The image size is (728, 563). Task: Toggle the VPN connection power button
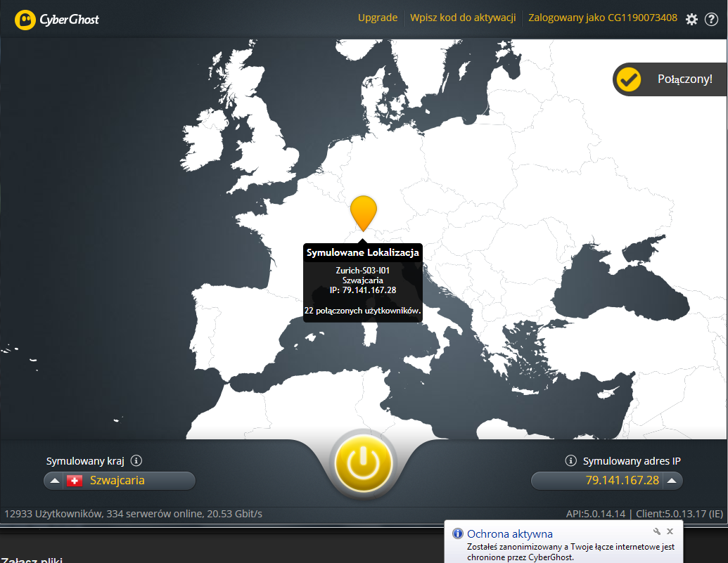[x=363, y=463]
